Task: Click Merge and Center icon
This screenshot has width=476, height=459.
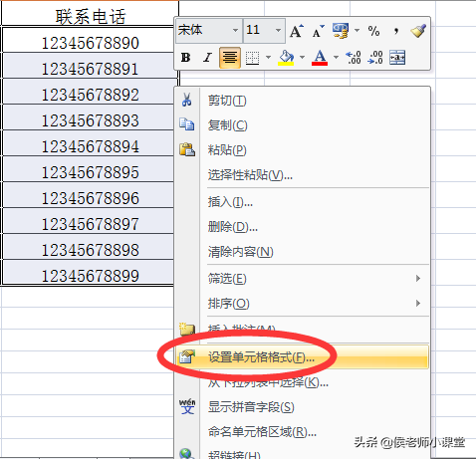Action: (x=397, y=58)
